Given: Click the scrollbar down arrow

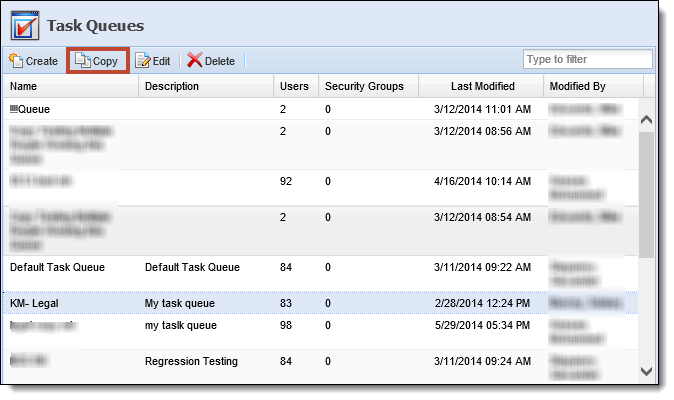Looking at the screenshot, I should [646, 371].
